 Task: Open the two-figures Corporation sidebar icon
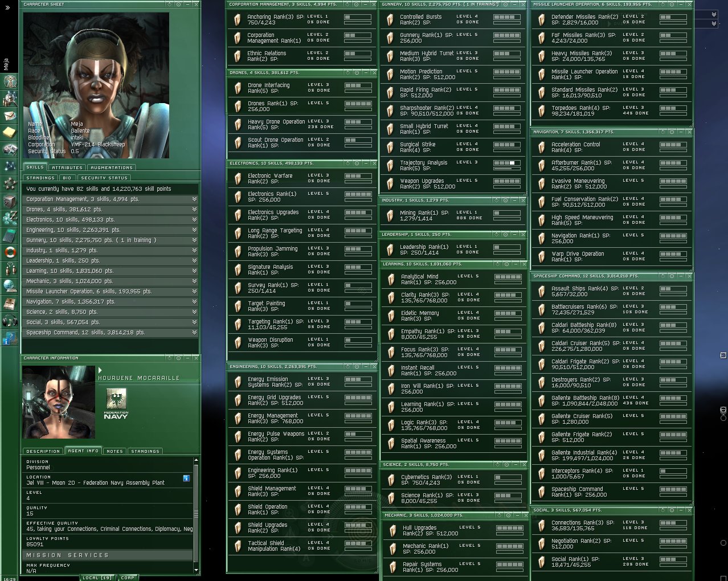point(10,269)
